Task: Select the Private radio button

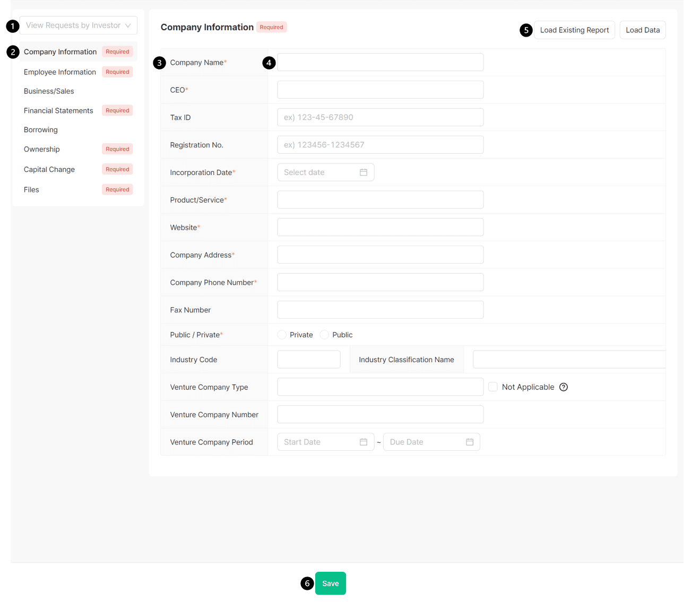Action: click(x=282, y=334)
